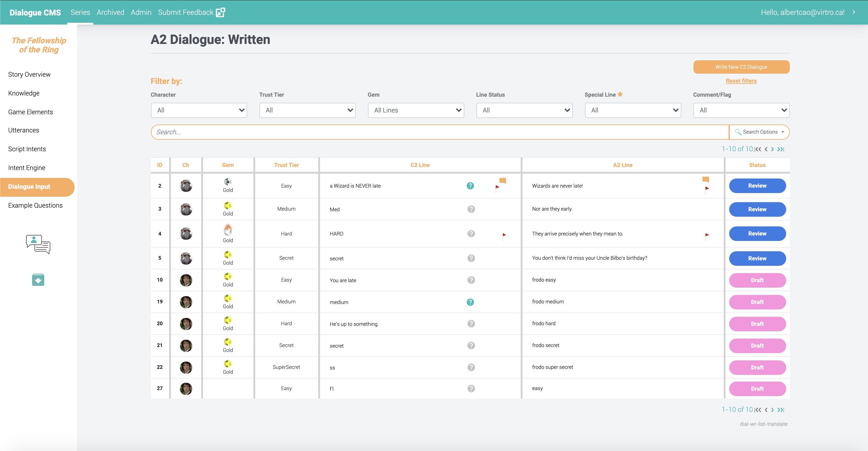Open comment icon on 'Wizards are never late!'
The height and width of the screenshot is (451, 868).
click(706, 179)
